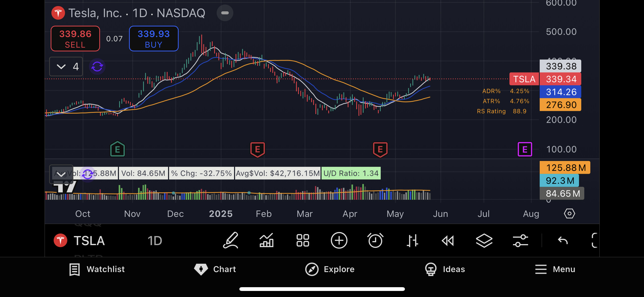Select the drawing pencil tool

point(231,241)
